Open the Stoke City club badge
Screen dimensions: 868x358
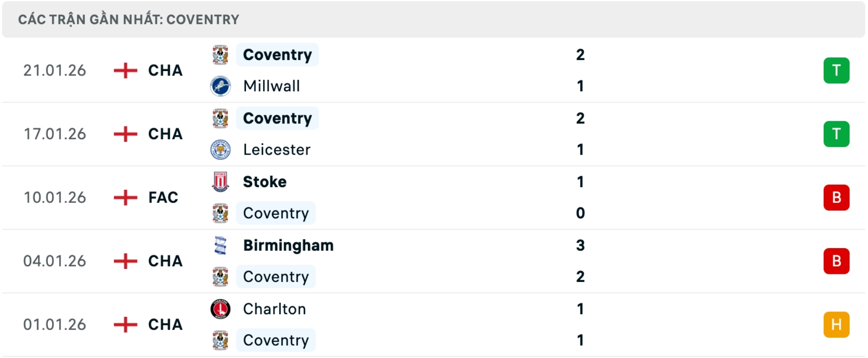(x=221, y=182)
